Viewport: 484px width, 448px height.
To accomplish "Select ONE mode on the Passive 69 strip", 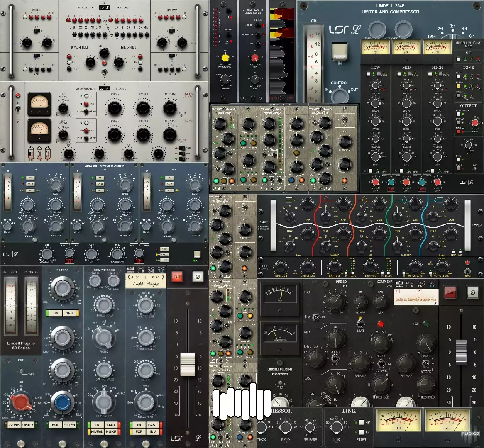I will (421, 284).
